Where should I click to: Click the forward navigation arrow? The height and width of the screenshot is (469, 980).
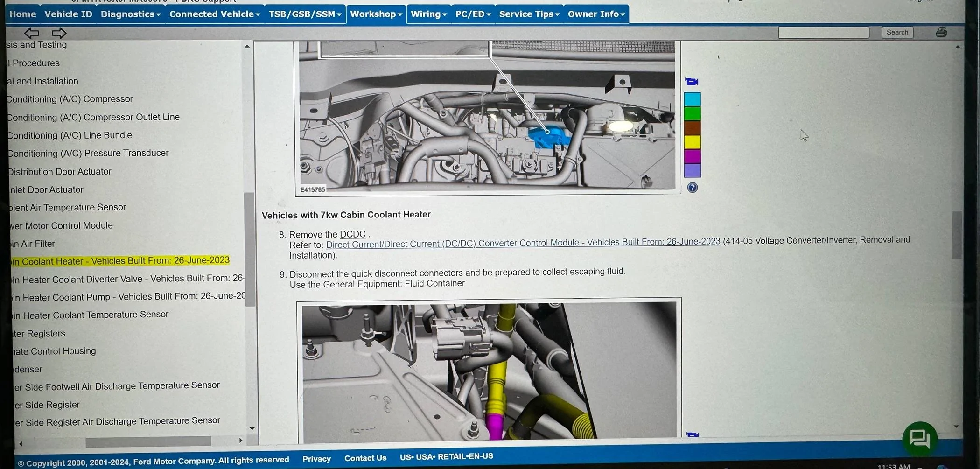point(59,33)
